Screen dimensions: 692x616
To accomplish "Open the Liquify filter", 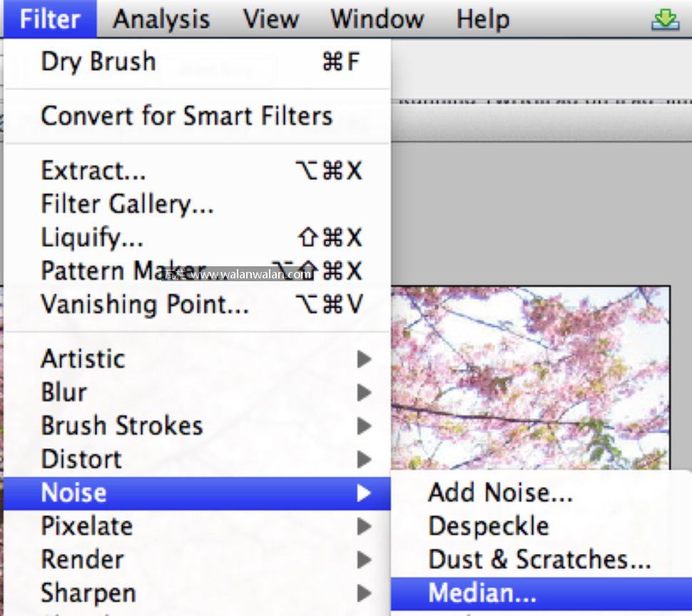I will click(92, 238).
